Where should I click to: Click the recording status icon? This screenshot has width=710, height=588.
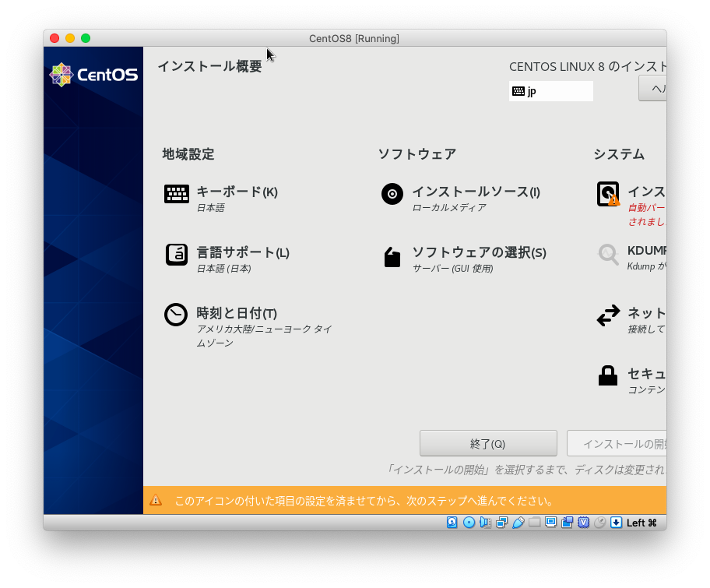point(567,523)
